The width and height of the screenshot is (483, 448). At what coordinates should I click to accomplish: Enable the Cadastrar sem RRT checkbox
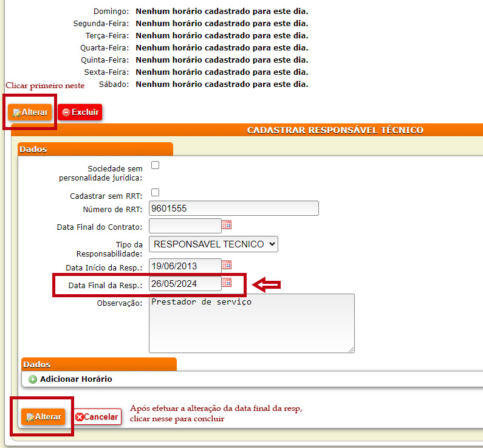(155, 193)
